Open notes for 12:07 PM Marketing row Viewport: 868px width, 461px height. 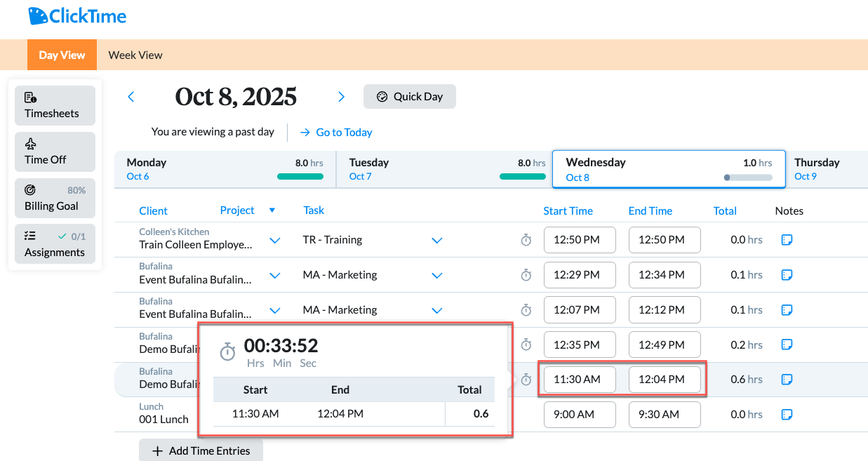pos(787,310)
